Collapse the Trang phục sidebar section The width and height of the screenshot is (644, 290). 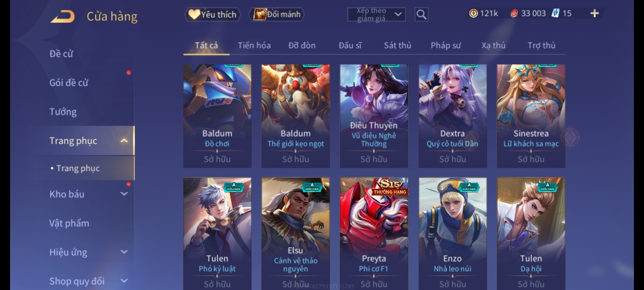coord(124,141)
